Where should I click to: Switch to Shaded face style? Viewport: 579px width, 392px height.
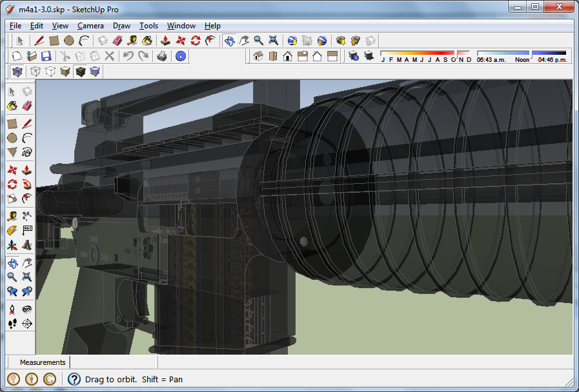[65, 72]
